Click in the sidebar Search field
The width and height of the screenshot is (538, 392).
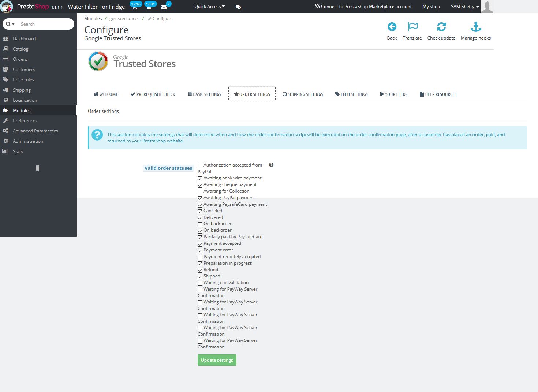pyautogui.click(x=45, y=24)
